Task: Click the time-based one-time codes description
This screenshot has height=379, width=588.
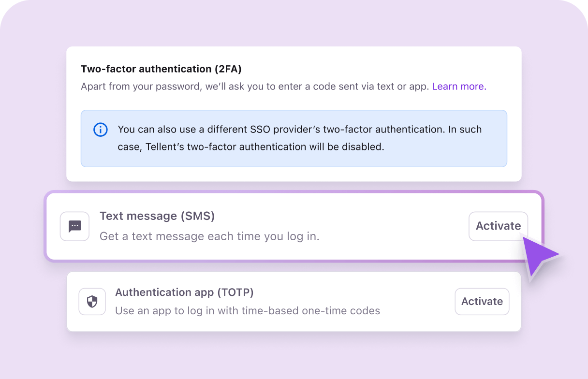Action: coord(247,311)
